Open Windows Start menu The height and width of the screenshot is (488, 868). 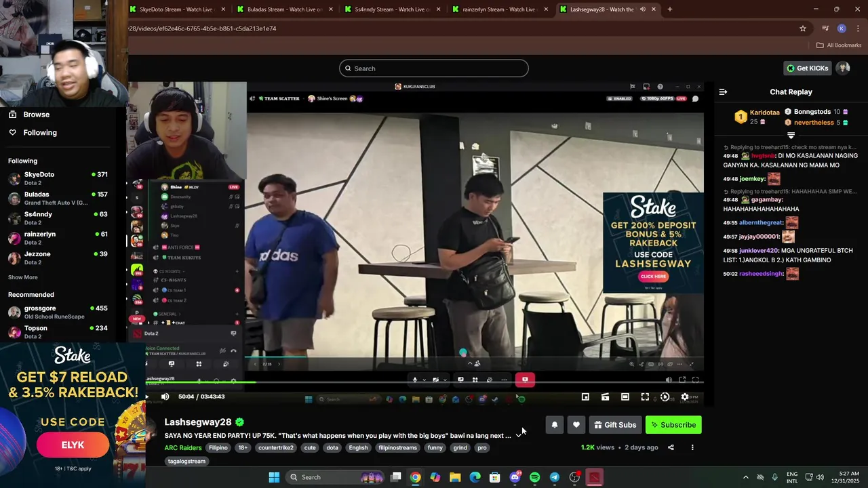pos(274,477)
